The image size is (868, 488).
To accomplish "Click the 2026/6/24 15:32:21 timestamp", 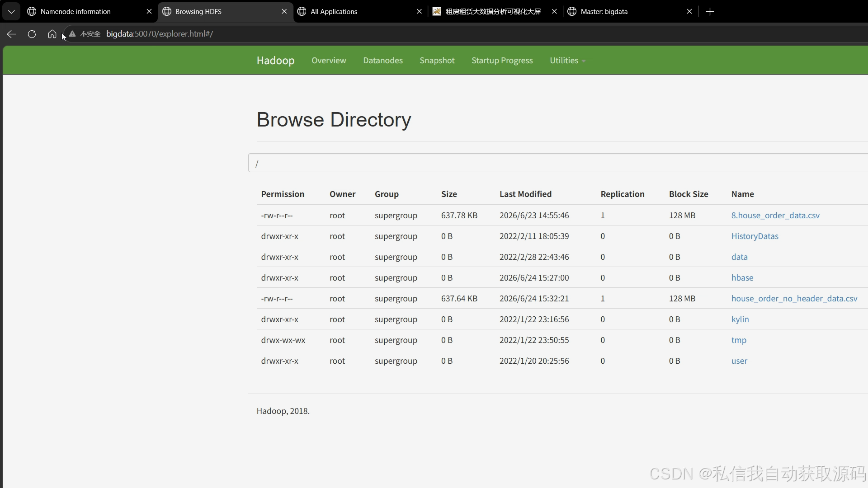I will tap(534, 299).
